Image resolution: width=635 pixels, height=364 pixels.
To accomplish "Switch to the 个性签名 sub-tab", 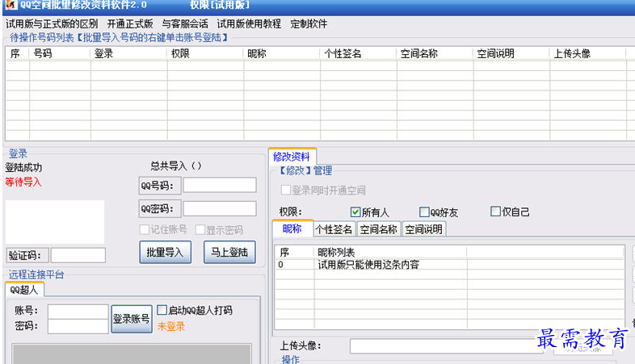I will click(334, 229).
